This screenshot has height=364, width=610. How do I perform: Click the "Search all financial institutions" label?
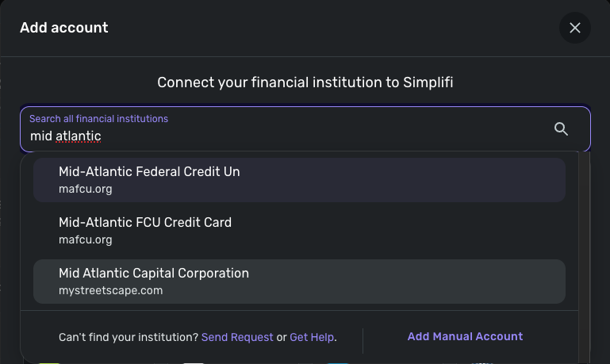click(x=98, y=119)
